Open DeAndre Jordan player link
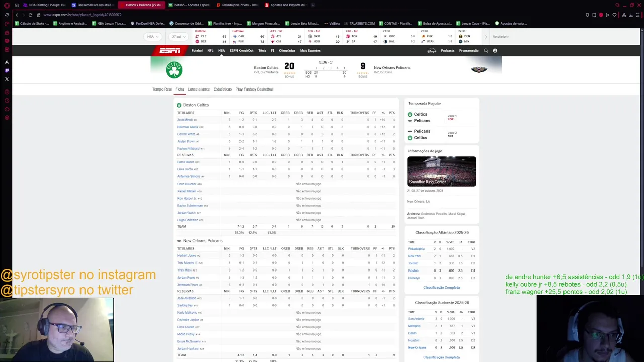This screenshot has height=362, width=644. (188, 320)
